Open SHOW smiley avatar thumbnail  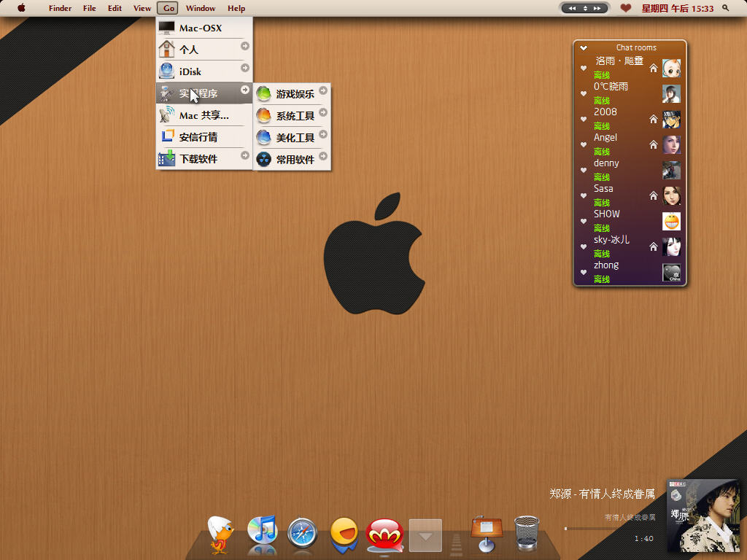671,222
